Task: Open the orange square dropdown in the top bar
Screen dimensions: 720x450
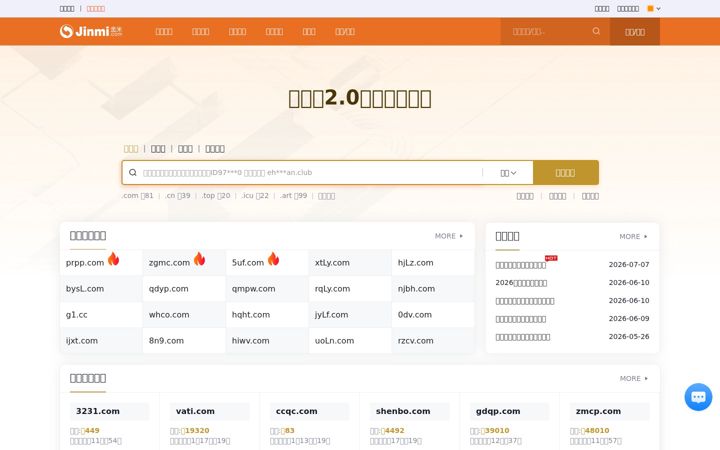Action: [x=654, y=8]
